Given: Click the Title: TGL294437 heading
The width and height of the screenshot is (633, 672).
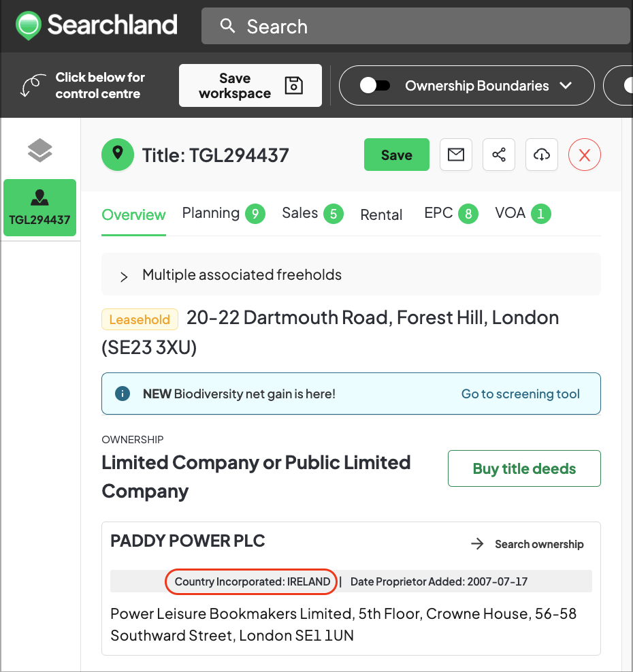Looking at the screenshot, I should click(216, 155).
